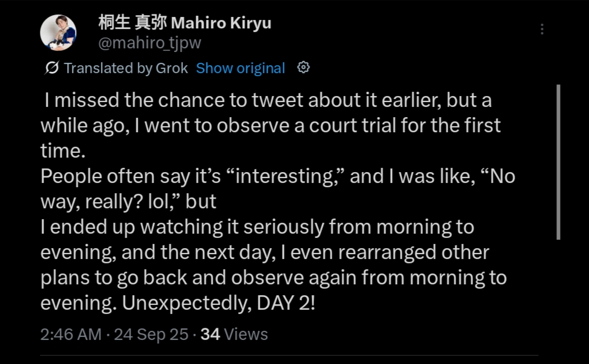Viewport: 589px width, 364px height.
Task: Click the line starting "I ended up watching"
Action: (257, 227)
